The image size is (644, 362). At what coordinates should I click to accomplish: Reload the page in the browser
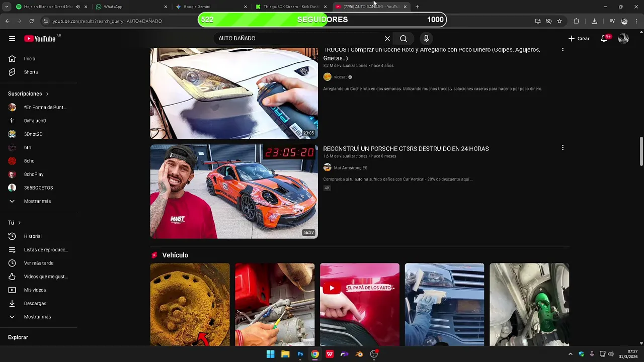pyautogui.click(x=31, y=21)
